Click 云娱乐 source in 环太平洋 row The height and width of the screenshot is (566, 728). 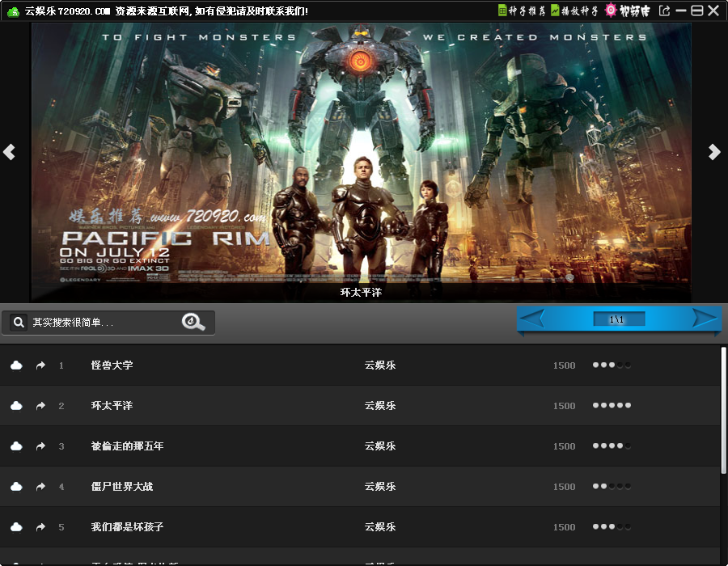tap(380, 405)
